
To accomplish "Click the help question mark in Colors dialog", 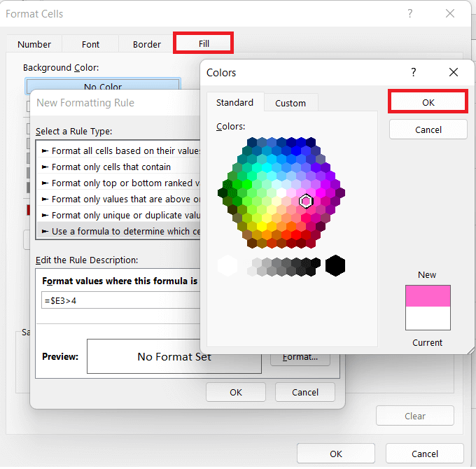I will [x=414, y=72].
